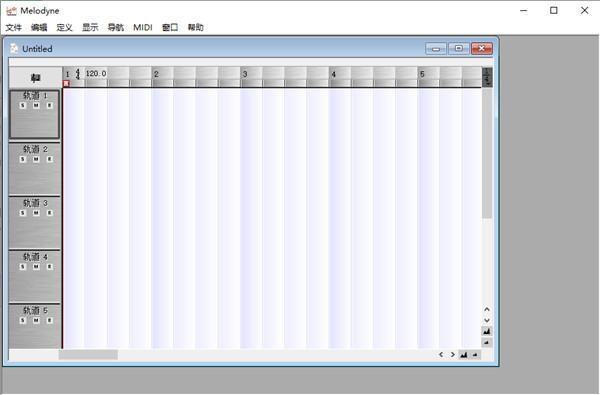Open the 编辑 menu

click(x=39, y=27)
